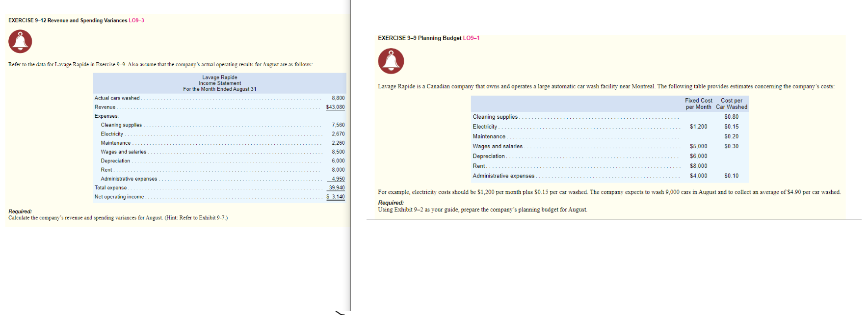Image resolution: width=868 pixels, height=315 pixels.
Task: Click the 'Lavage Rapide' income statement title
Action: coord(220,78)
